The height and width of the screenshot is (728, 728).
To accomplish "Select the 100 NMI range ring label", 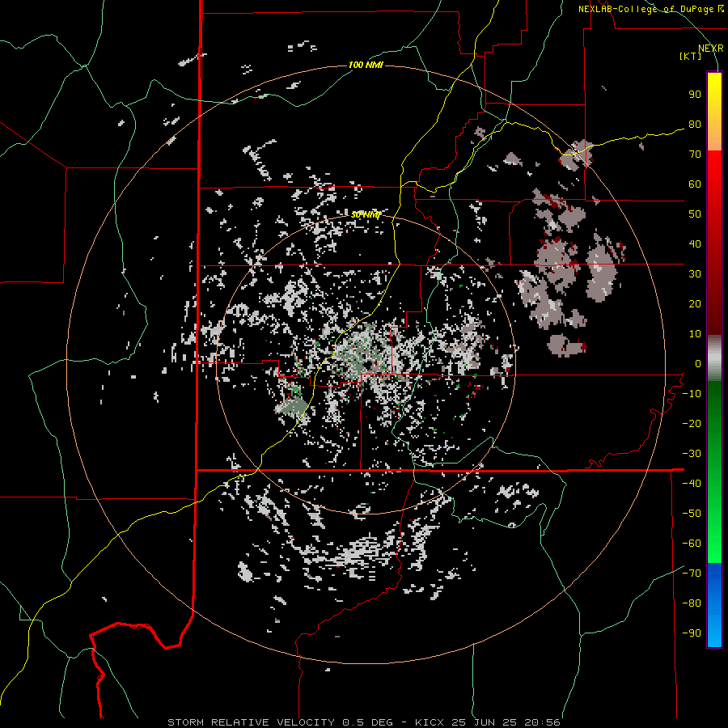I will [366, 65].
